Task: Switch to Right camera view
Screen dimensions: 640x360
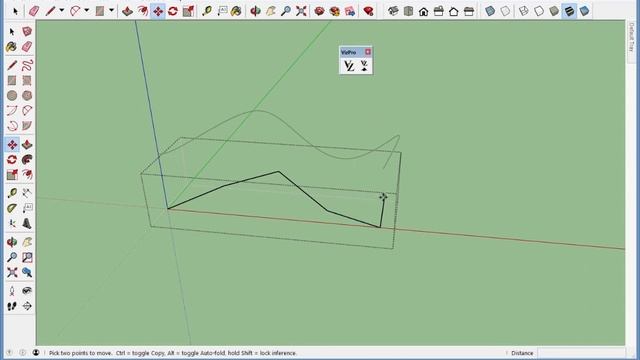Action: point(438,11)
